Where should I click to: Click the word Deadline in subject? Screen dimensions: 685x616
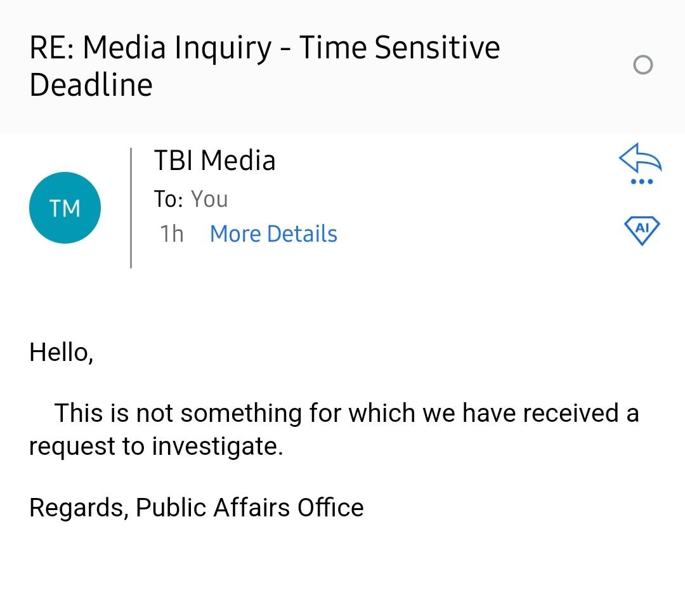pyautogui.click(x=91, y=85)
